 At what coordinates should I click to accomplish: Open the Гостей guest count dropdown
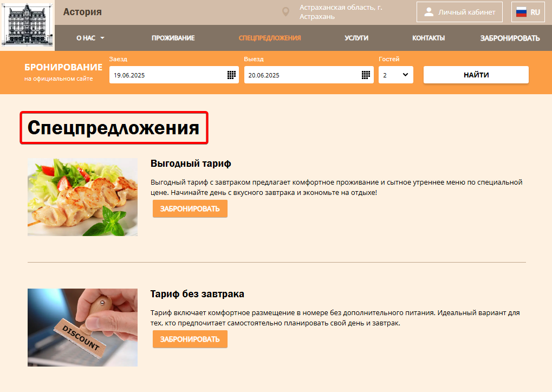coord(395,75)
